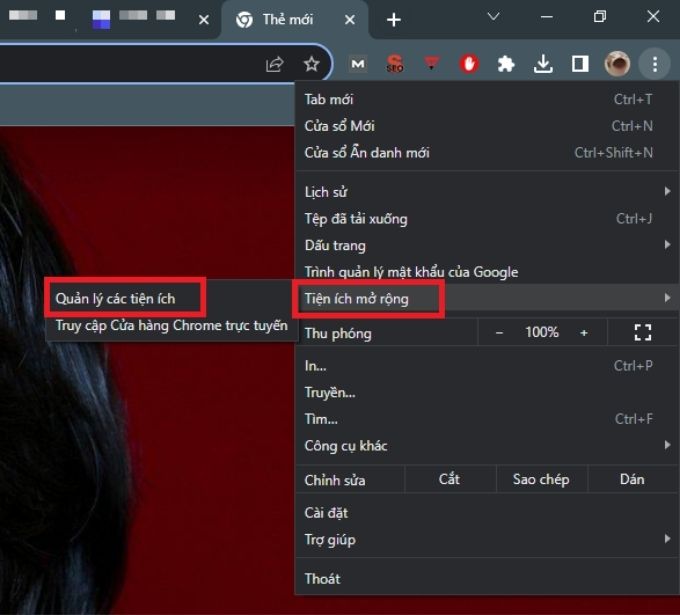Open the Gmail M extension icon
This screenshot has width=680, height=615.
358,64
